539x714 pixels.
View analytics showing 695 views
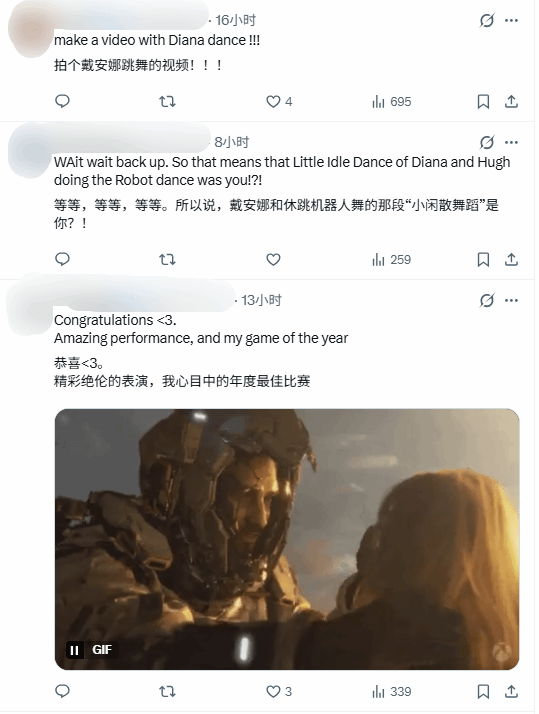(392, 102)
